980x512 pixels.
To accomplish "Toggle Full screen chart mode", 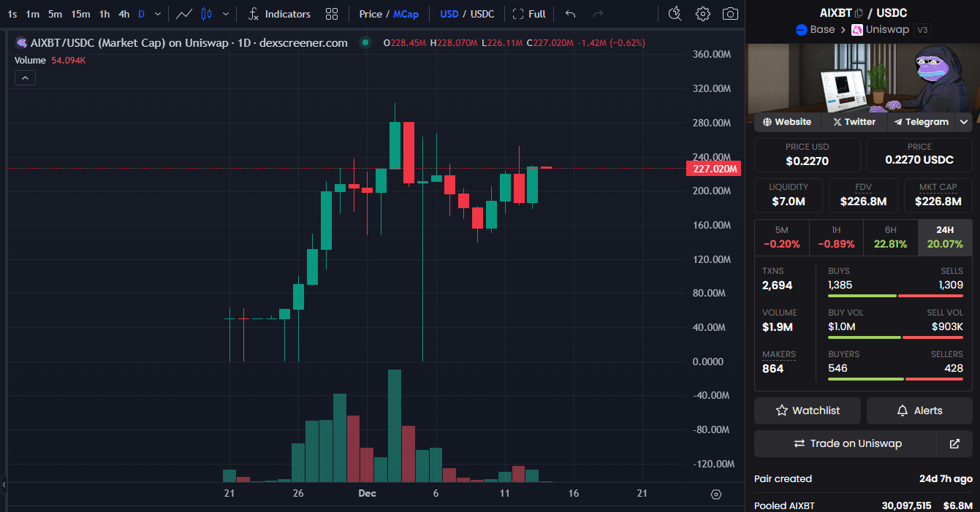I will [529, 14].
